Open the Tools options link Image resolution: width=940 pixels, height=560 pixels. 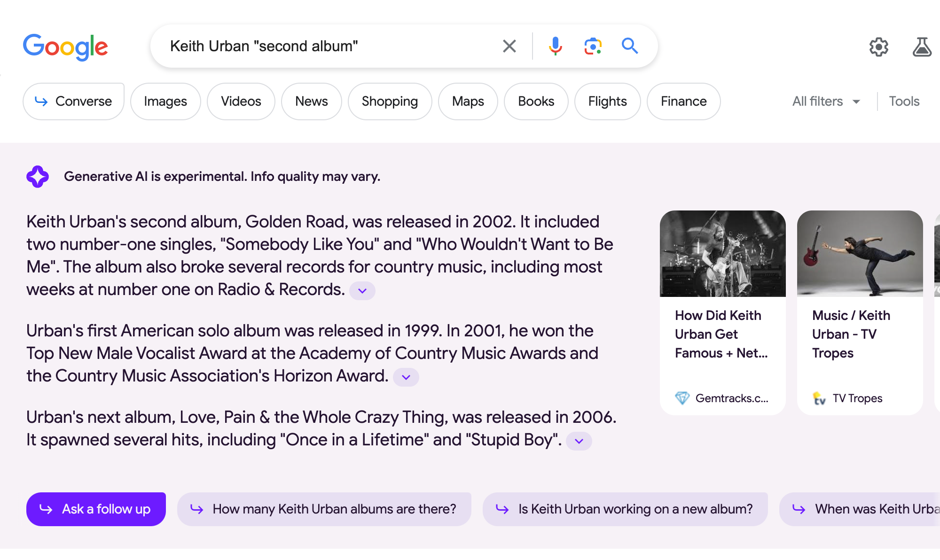[x=904, y=101]
